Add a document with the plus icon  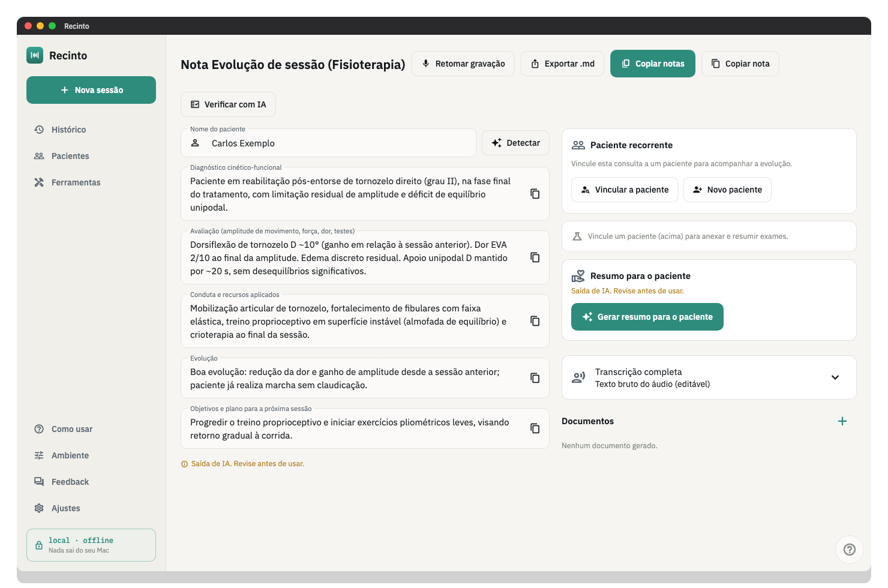point(842,421)
